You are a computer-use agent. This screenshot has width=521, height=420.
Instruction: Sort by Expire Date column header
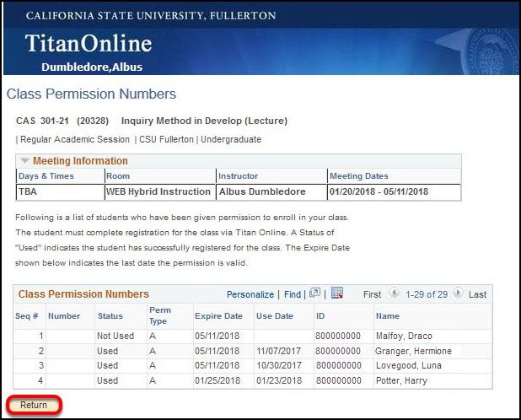pyautogui.click(x=218, y=316)
